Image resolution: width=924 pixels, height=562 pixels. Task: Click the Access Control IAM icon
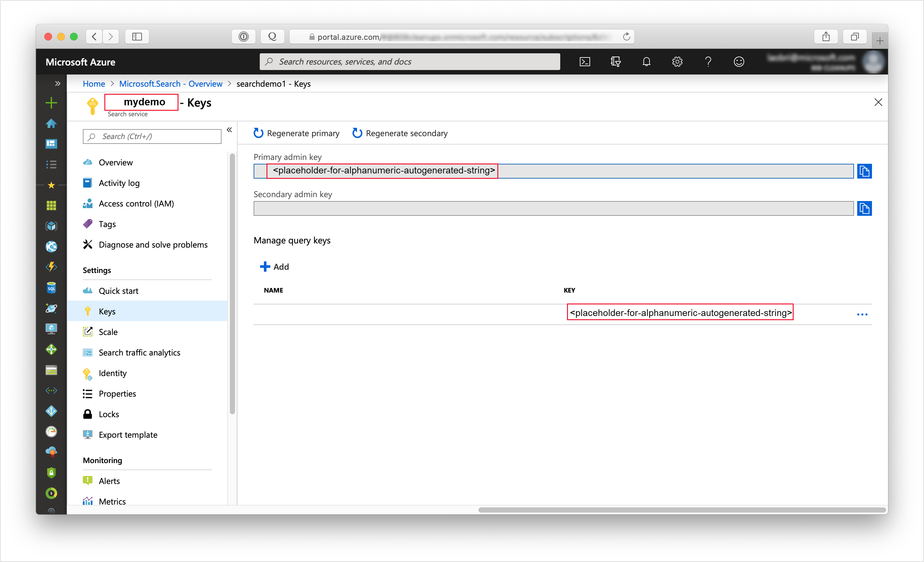(x=88, y=203)
